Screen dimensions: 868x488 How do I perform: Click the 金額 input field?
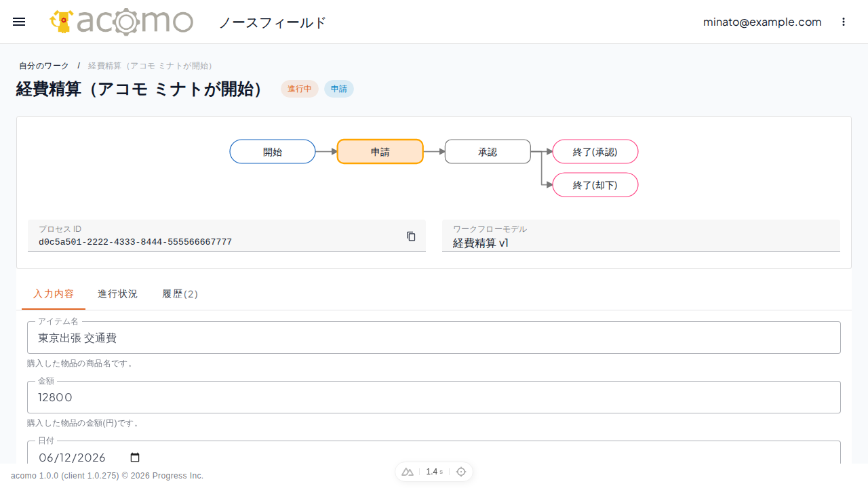click(434, 397)
